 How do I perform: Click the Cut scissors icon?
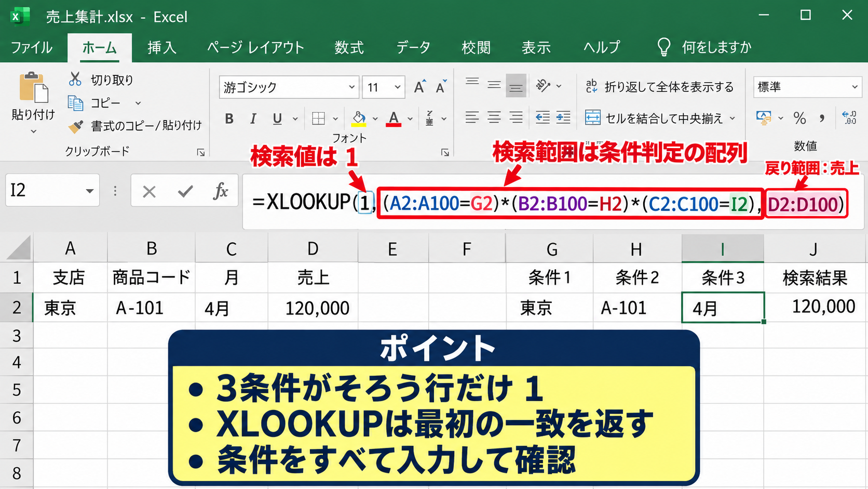[x=75, y=79]
